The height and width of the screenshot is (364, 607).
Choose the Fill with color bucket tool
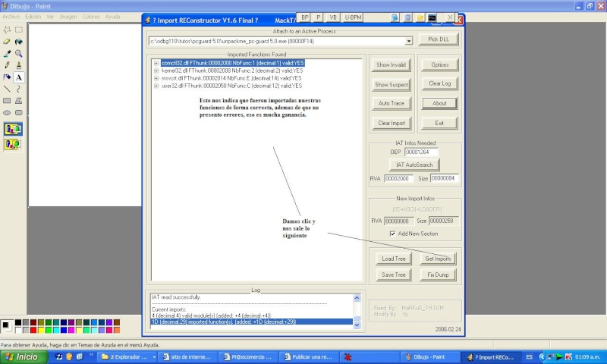tap(18, 42)
